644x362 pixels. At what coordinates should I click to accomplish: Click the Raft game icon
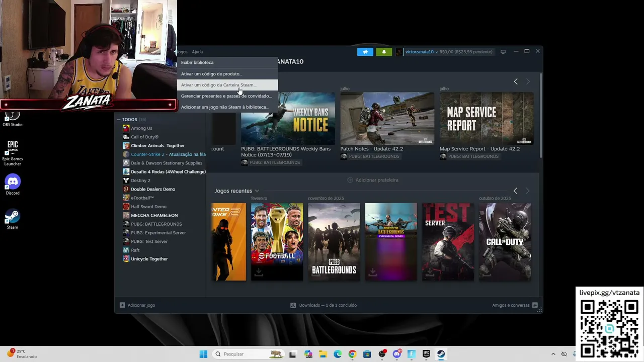tap(126, 250)
